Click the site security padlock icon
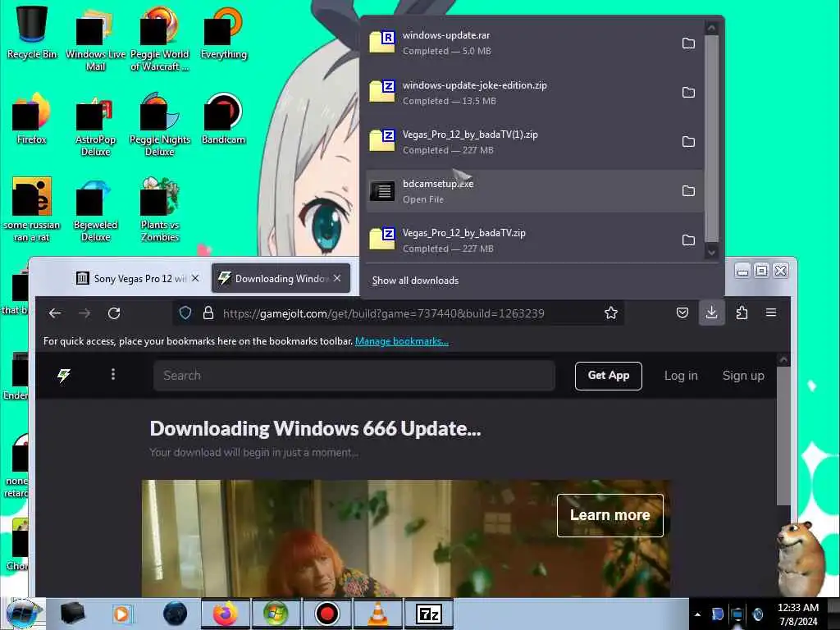Screen dimensions: 840x630 pyautogui.click(x=208, y=313)
